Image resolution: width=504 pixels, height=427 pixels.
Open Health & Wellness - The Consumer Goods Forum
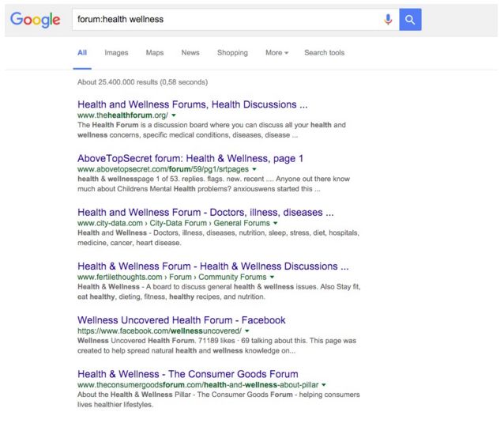click(188, 374)
